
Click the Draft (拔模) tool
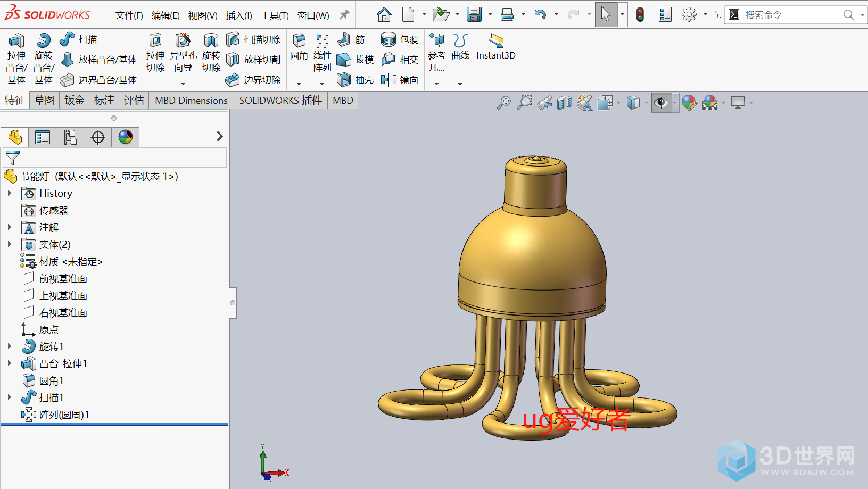[x=356, y=60]
